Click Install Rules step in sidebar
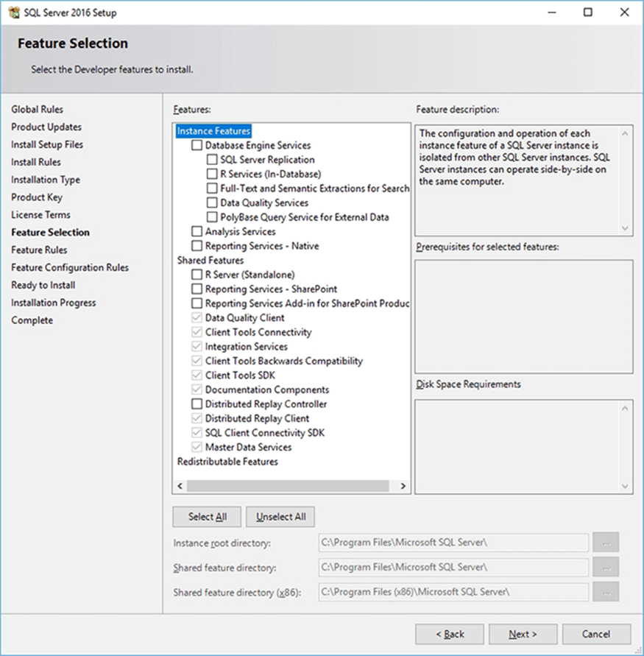This screenshot has width=644, height=656. click(x=36, y=162)
